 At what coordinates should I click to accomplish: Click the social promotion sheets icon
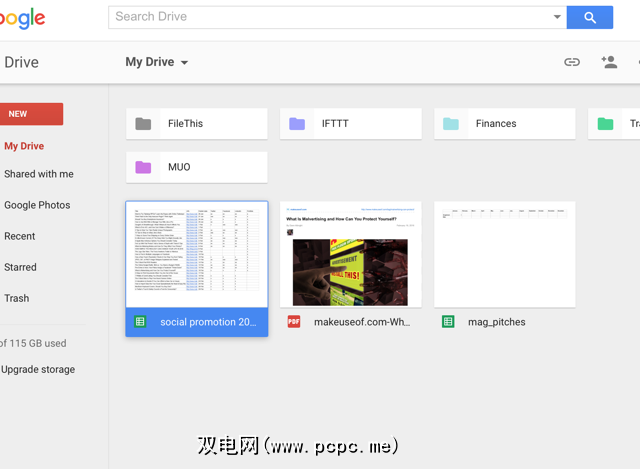[x=140, y=322]
